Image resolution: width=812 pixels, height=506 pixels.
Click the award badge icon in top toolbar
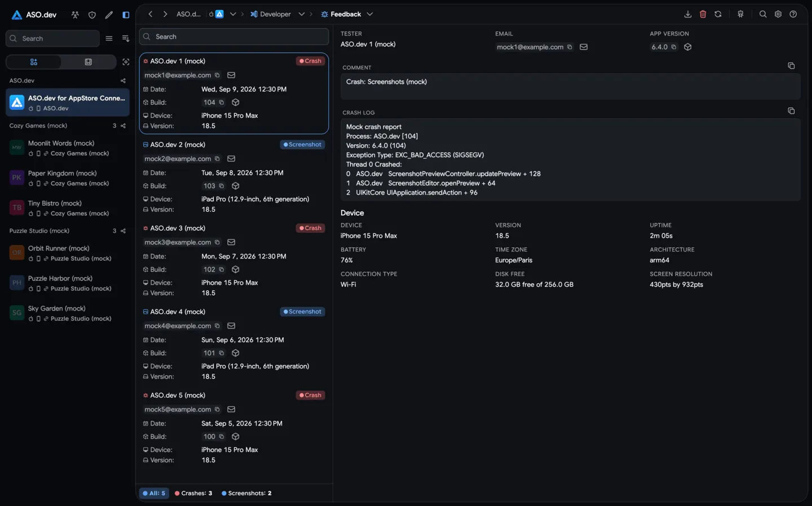(x=740, y=14)
